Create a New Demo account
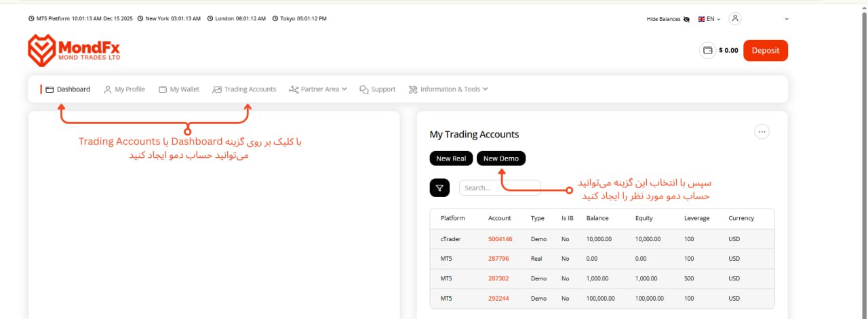 pyautogui.click(x=500, y=158)
